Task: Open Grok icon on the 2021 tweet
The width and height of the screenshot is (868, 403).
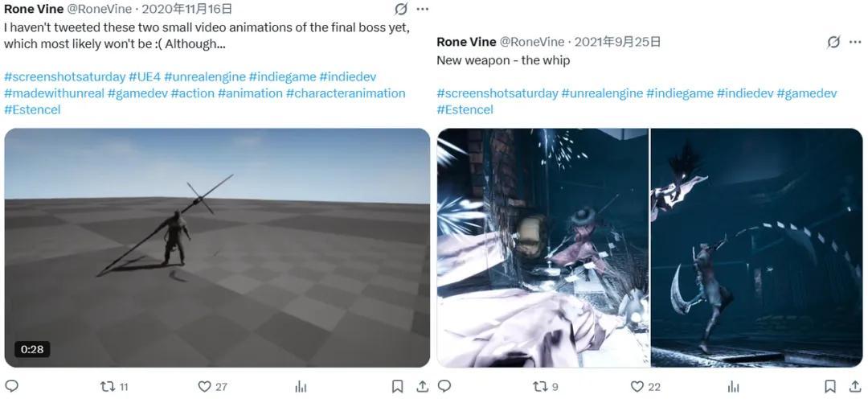Action: tap(833, 42)
